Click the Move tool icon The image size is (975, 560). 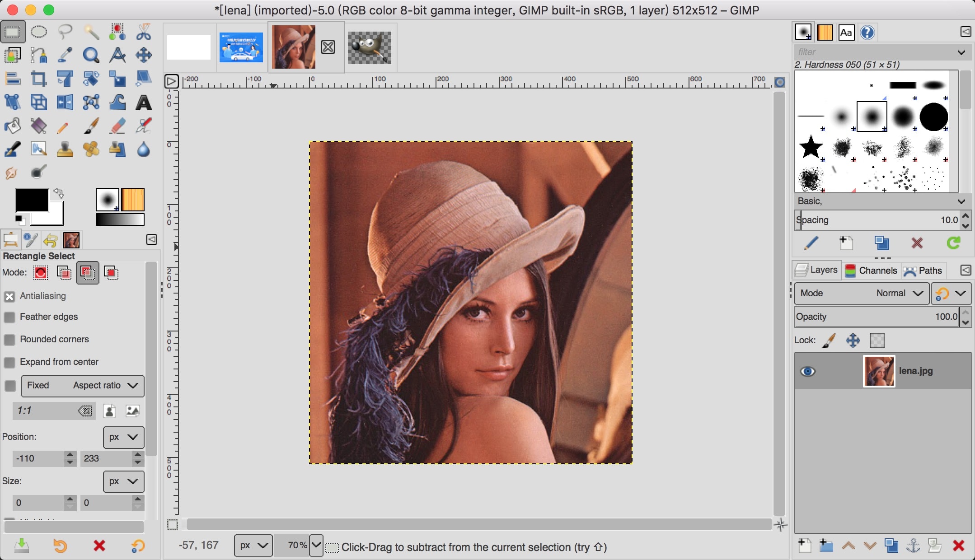coord(144,56)
